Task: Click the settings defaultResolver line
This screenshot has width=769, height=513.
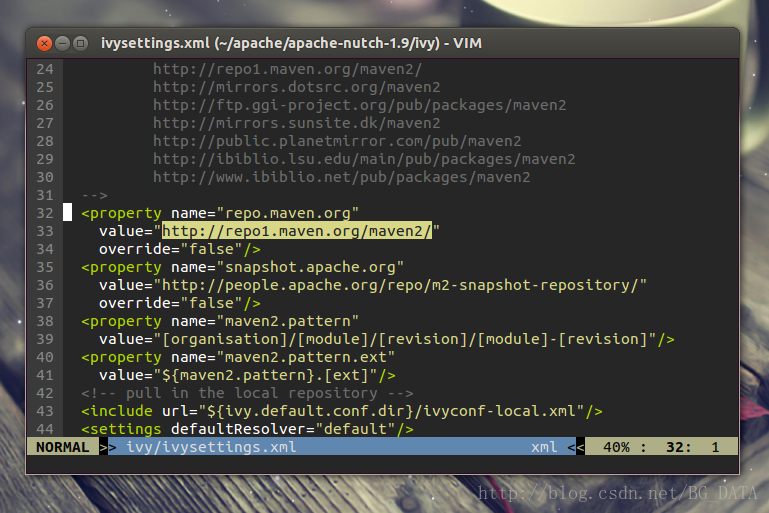Action: pyautogui.click(x=247, y=429)
